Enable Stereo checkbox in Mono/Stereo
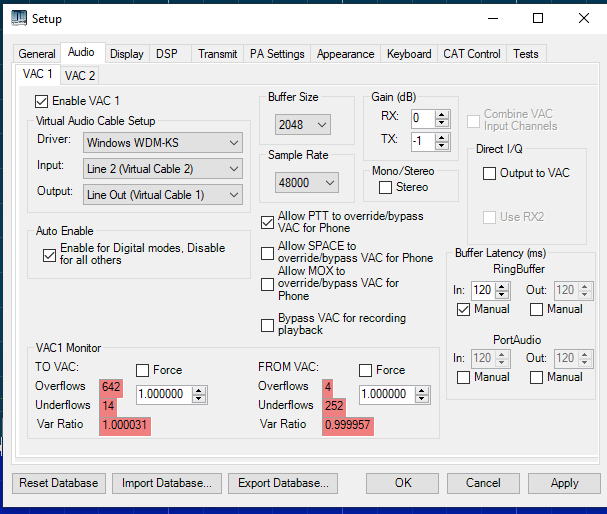This screenshot has height=514, width=607. coord(385,187)
